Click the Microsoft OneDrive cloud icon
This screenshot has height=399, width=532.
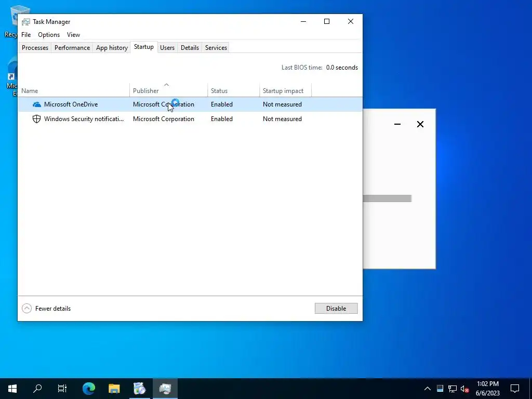tap(37, 104)
